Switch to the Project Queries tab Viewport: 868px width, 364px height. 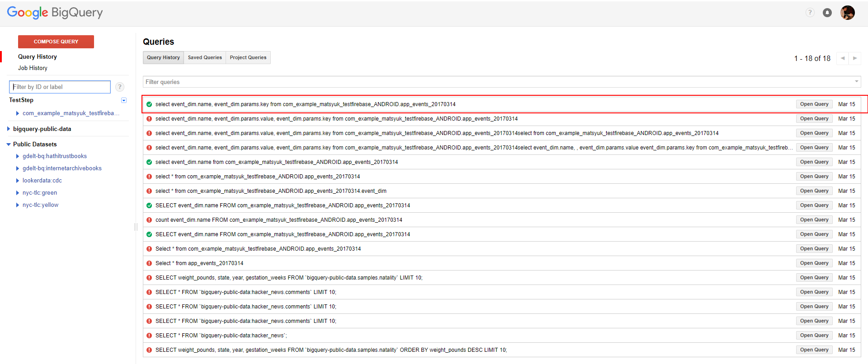click(248, 58)
